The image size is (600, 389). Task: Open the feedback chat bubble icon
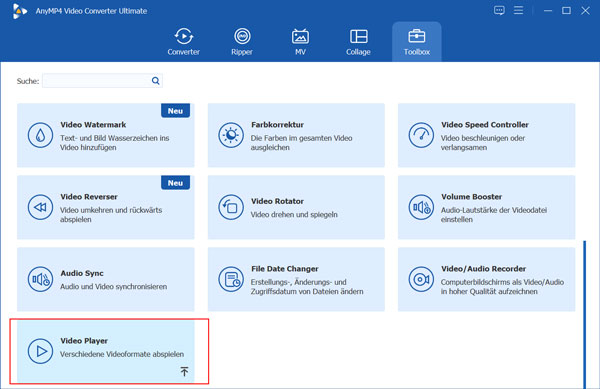point(499,10)
